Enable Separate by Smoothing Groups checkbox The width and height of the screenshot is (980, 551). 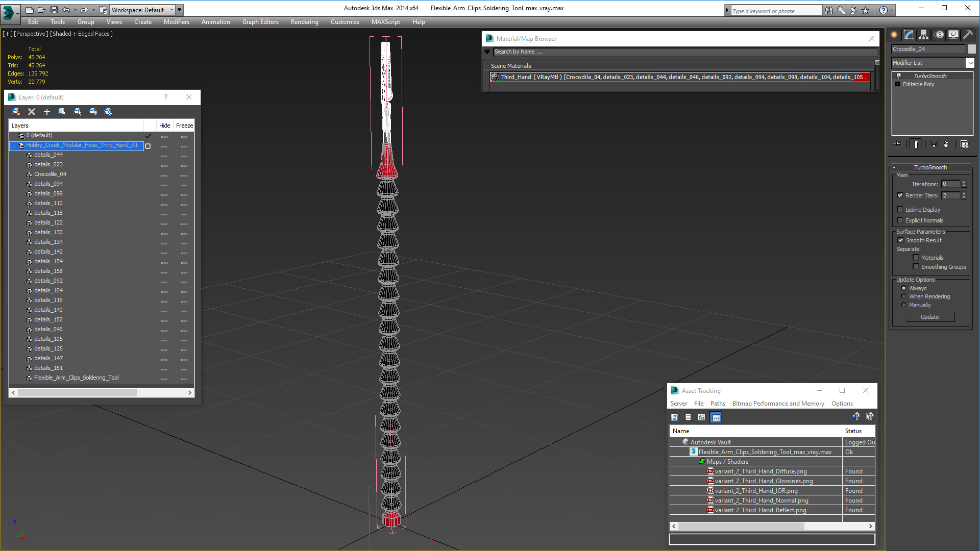(x=916, y=266)
